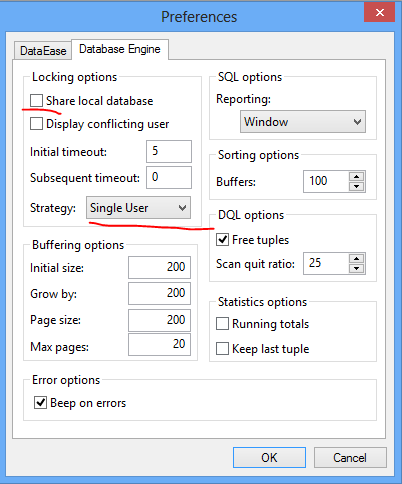
Task: Select the Max pages input box
Action: (x=159, y=344)
